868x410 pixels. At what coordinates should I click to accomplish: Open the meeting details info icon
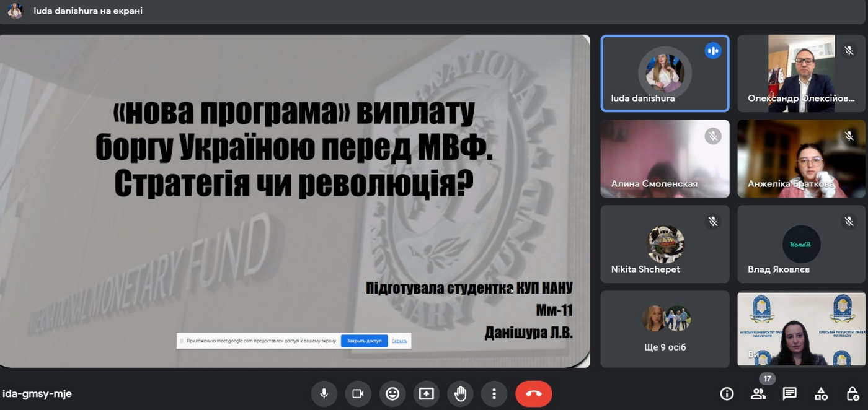pyautogui.click(x=727, y=394)
